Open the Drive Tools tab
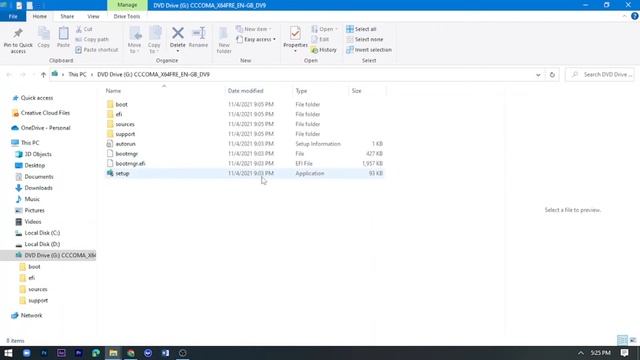640x360 pixels. click(127, 16)
